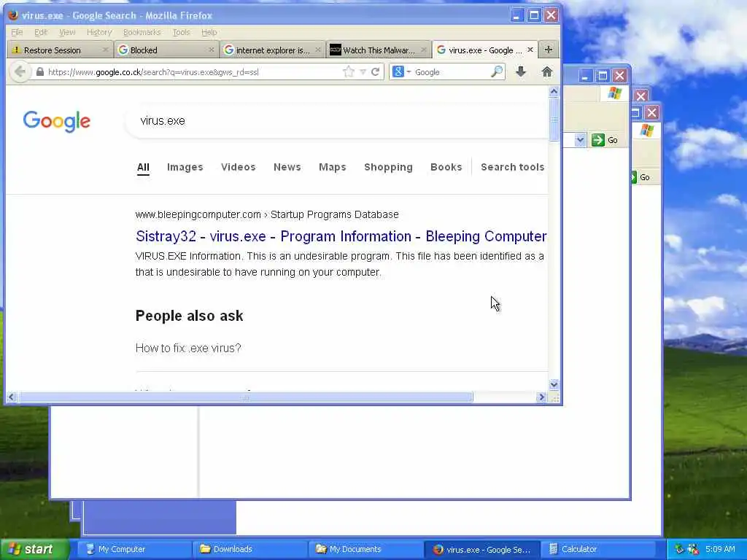Select the Images search filter
The width and height of the screenshot is (747, 560).
[185, 167]
